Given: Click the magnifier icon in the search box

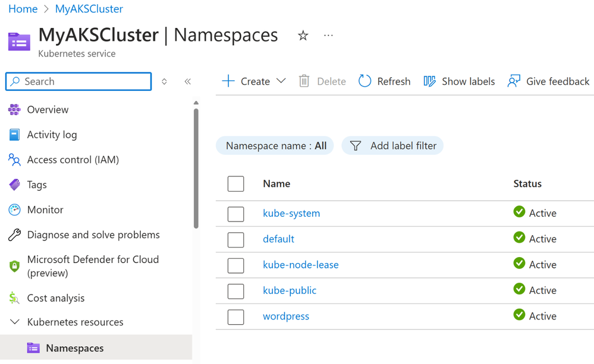Looking at the screenshot, I should pos(15,81).
